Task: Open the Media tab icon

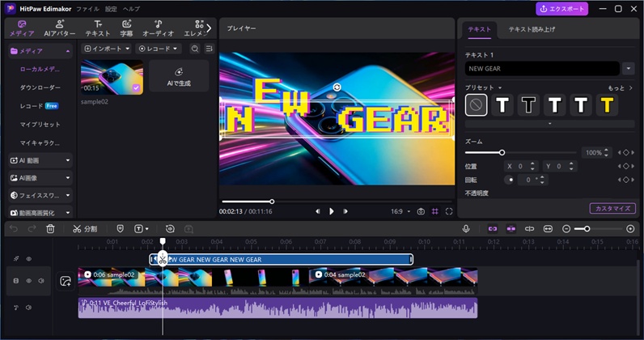Action: tap(22, 24)
